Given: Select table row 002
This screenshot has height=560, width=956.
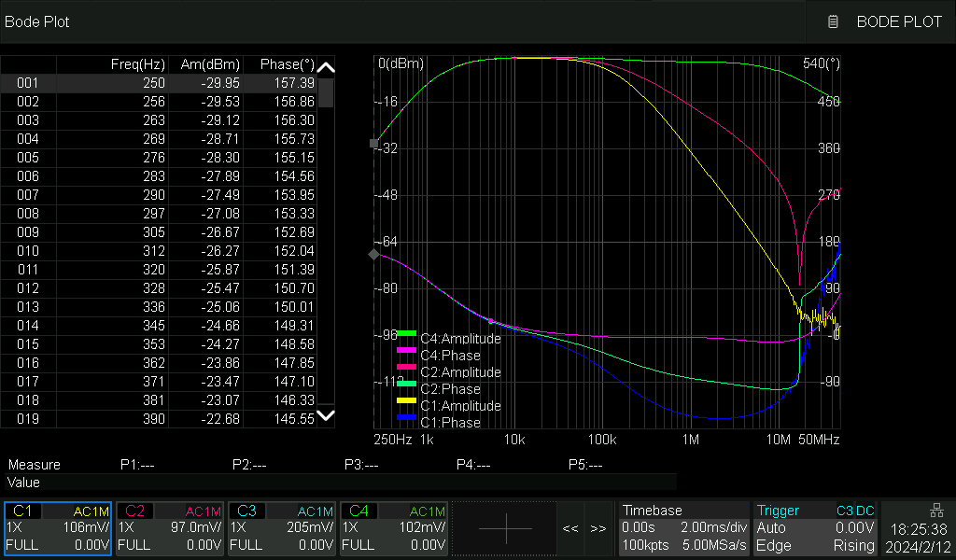Looking at the screenshot, I should [x=159, y=102].
